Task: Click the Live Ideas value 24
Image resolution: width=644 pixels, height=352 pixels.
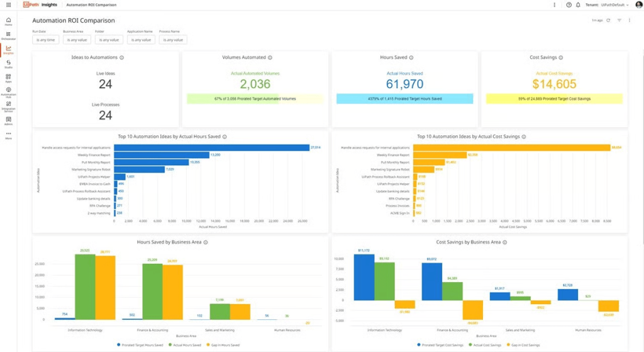Action: pos(106,84)
